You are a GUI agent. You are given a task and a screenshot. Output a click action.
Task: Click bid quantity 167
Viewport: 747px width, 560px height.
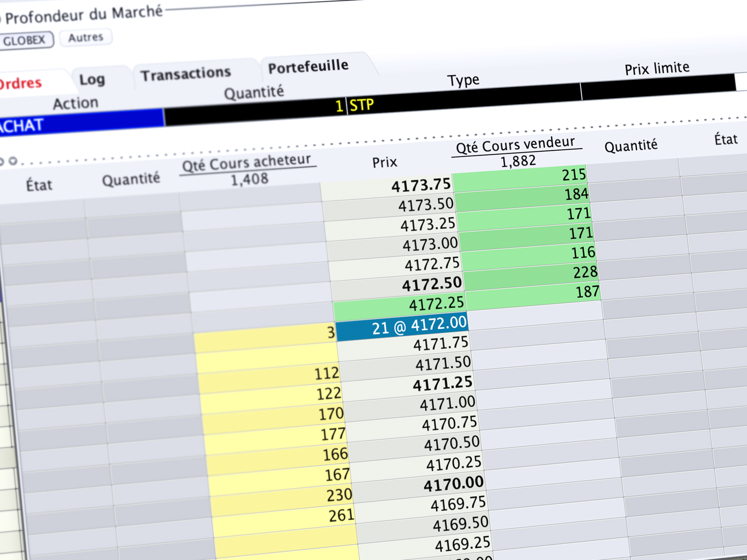(337, 475)
